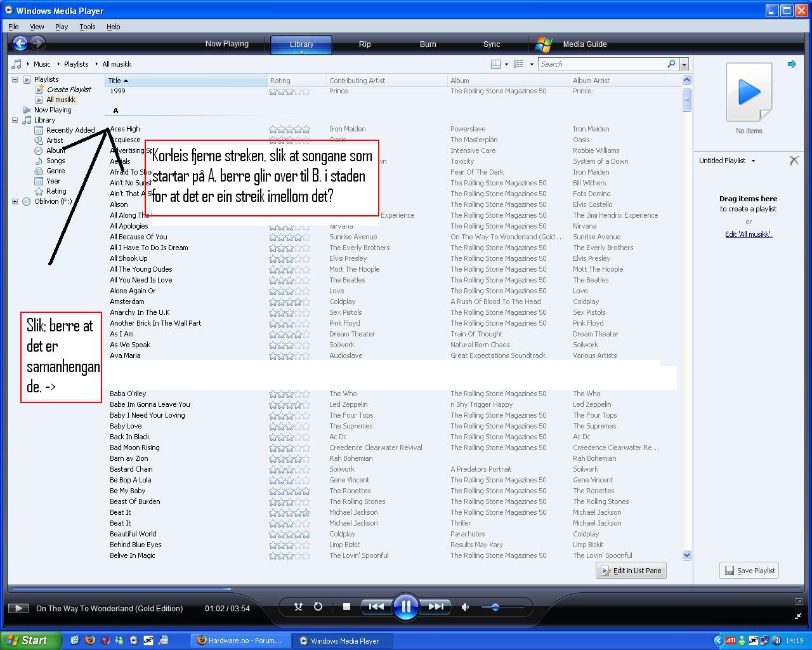Turn on shuffle
The width and height of the screenshot is (812, 650).
298,607
